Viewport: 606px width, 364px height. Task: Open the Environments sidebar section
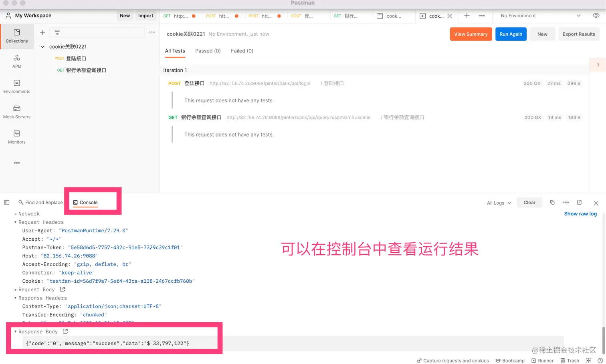point(17,87)
